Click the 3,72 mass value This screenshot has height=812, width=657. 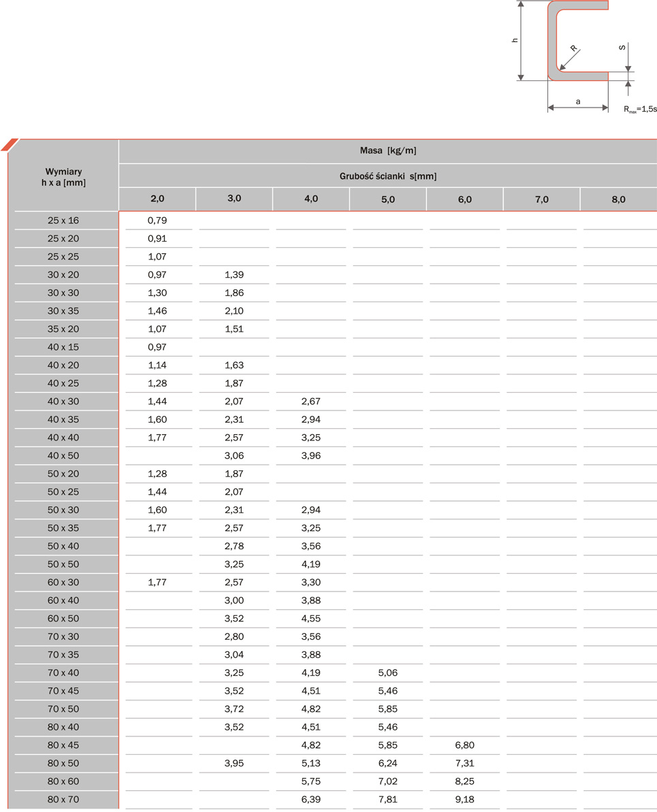(234, 709)
